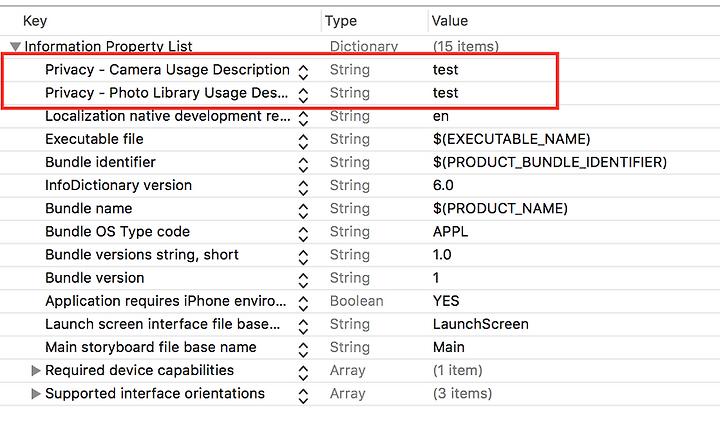
Task: Select the Boolean type of iPhone environment row
Action: click(356, 301)
